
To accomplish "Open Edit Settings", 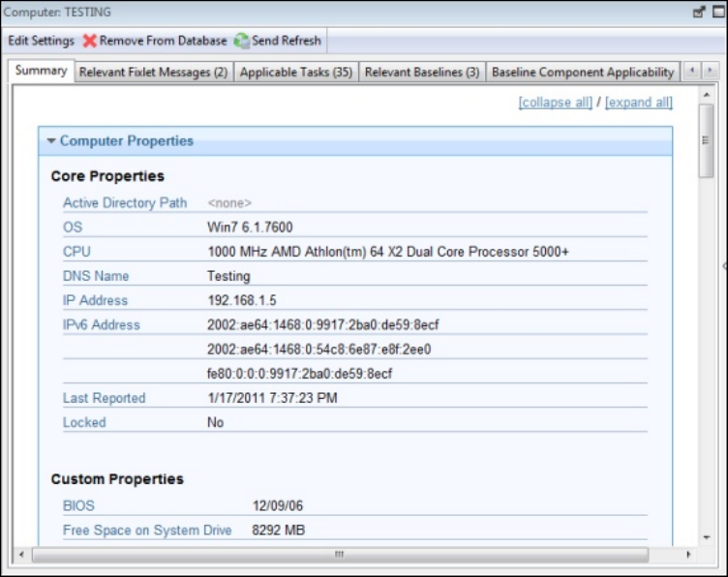I will tap(41, 41).
